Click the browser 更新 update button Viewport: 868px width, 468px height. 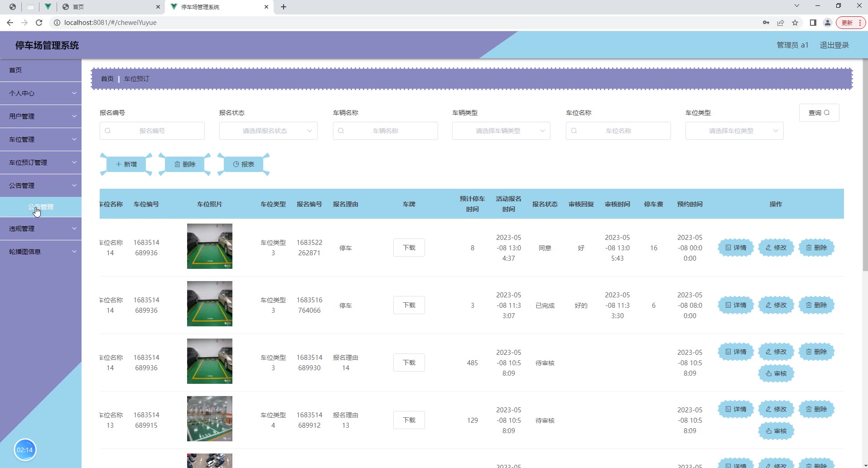click(851, 23)
